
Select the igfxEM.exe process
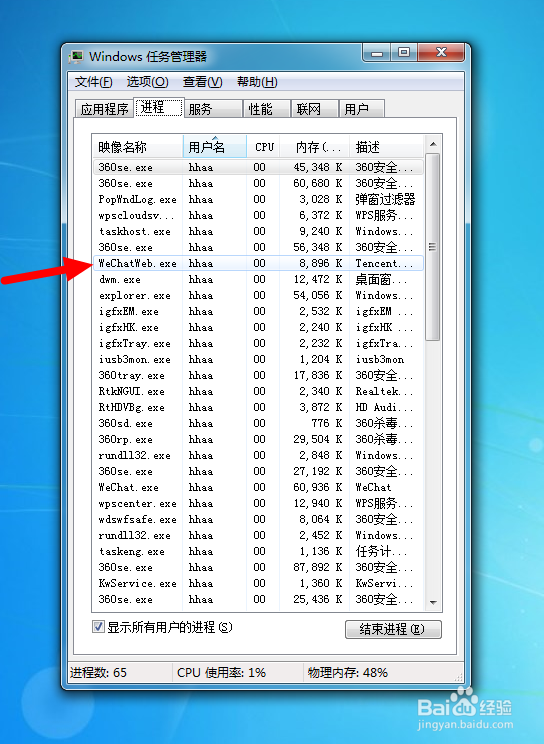(259, 312)
